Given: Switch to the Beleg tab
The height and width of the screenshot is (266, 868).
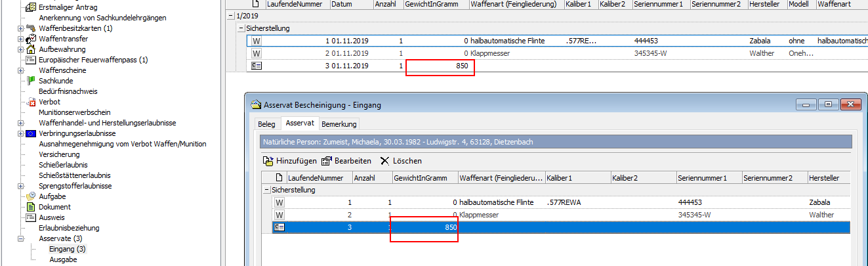Looking at the screenshot, I should tap(266, 123).
